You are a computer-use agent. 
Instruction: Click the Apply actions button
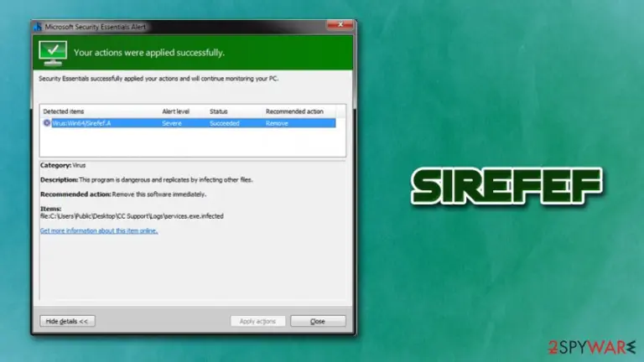[x=257, y=321]
